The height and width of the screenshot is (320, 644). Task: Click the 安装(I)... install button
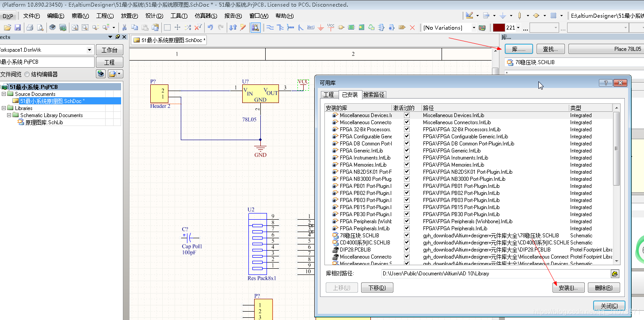tap(568, 288)
